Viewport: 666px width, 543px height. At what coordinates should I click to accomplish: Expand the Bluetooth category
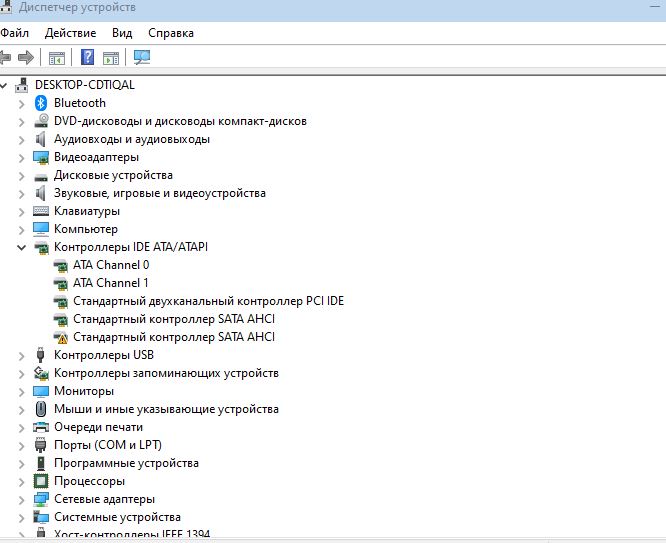(21, 103)
